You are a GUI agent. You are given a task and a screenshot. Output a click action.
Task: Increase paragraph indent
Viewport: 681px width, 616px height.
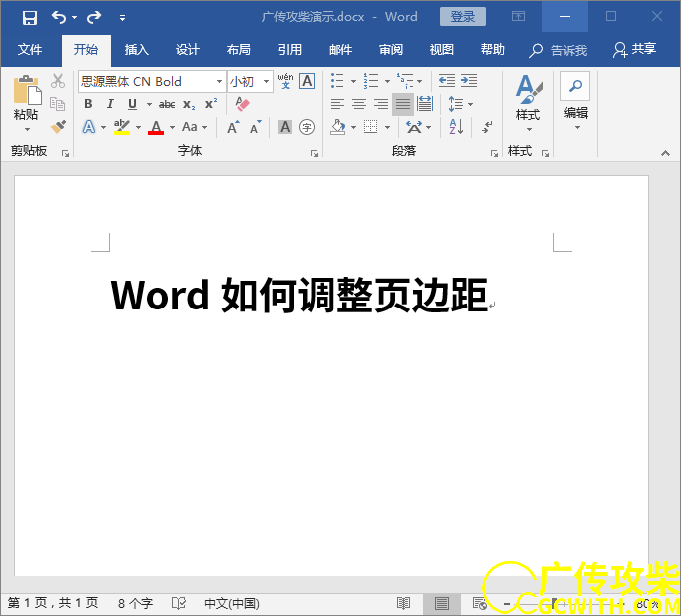469,81
